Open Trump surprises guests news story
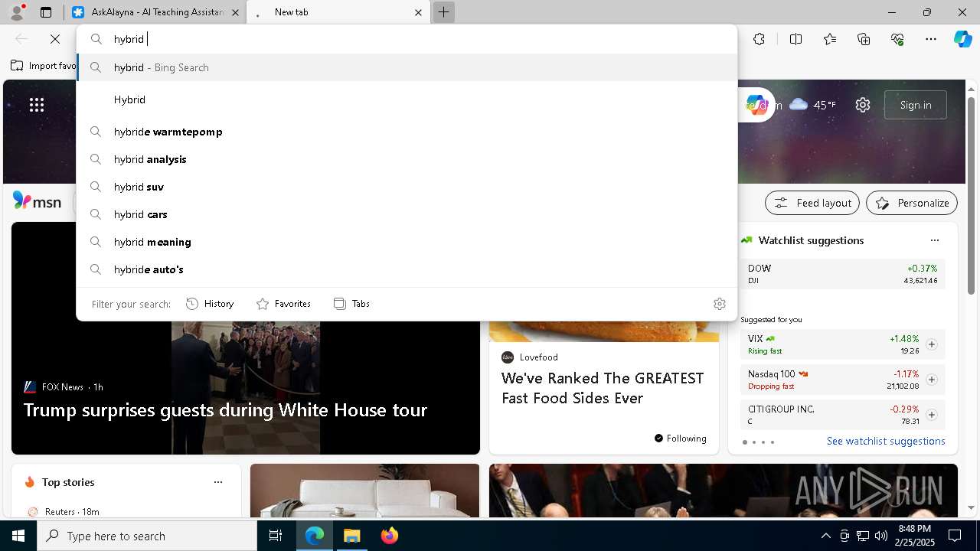Screen dimensions: 980x551 click(x=225, y=410)
